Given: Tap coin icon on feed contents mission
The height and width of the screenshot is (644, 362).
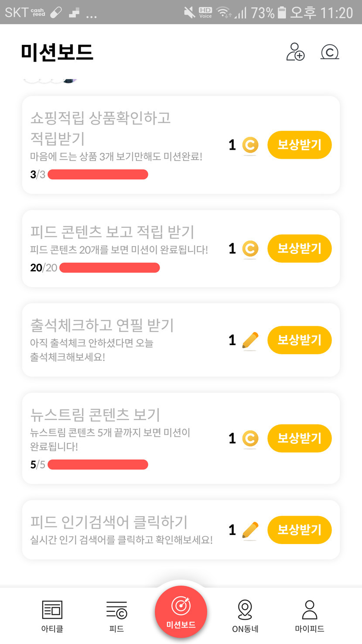Looking at the screenshot, I should coord(250,249).
